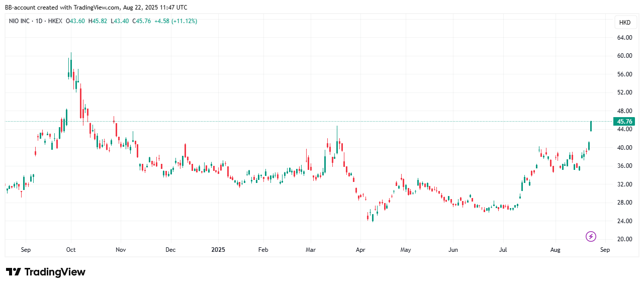644x287 pixels.
Task: Click the 28.00 price axis label
Action: coord(625,203)
